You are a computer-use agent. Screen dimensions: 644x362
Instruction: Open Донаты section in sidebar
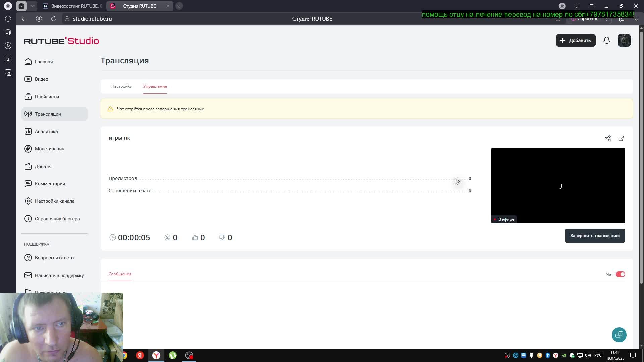tap(43, 166)
